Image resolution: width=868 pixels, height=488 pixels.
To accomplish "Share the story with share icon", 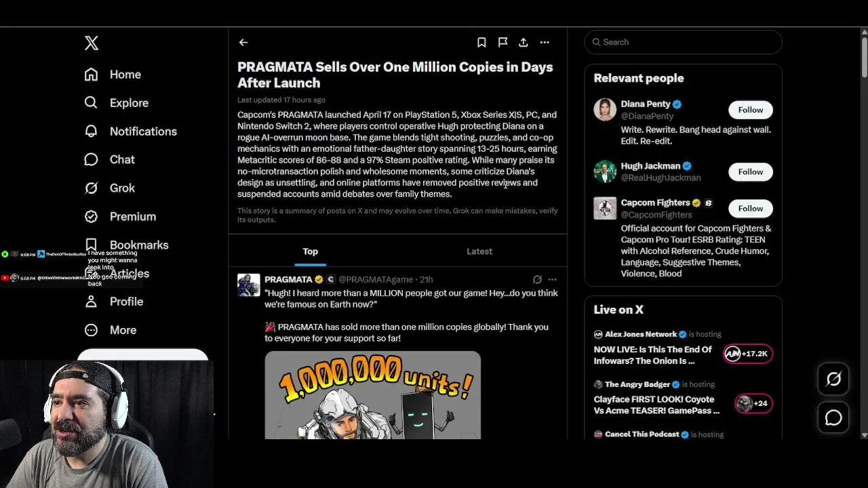I will coord(524,42).
